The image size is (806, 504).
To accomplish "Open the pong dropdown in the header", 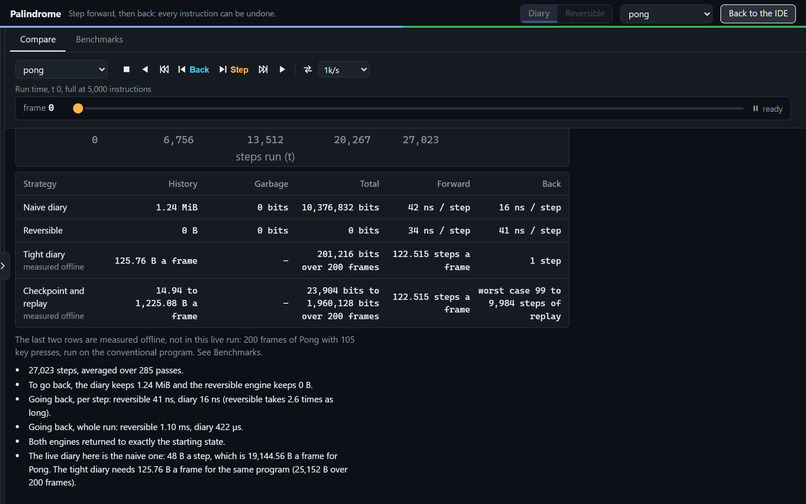I will point(666,14).
